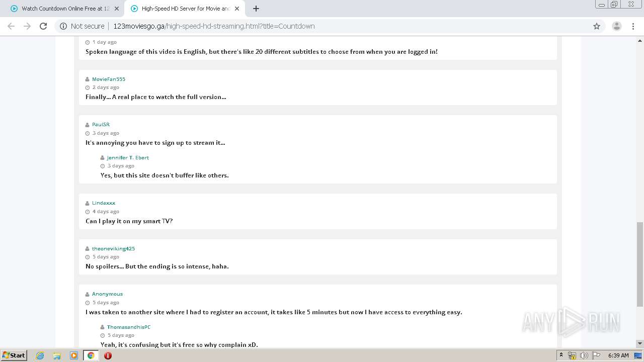Click comment 'It's annoying you have to sign up'

[x=155, y=143]
